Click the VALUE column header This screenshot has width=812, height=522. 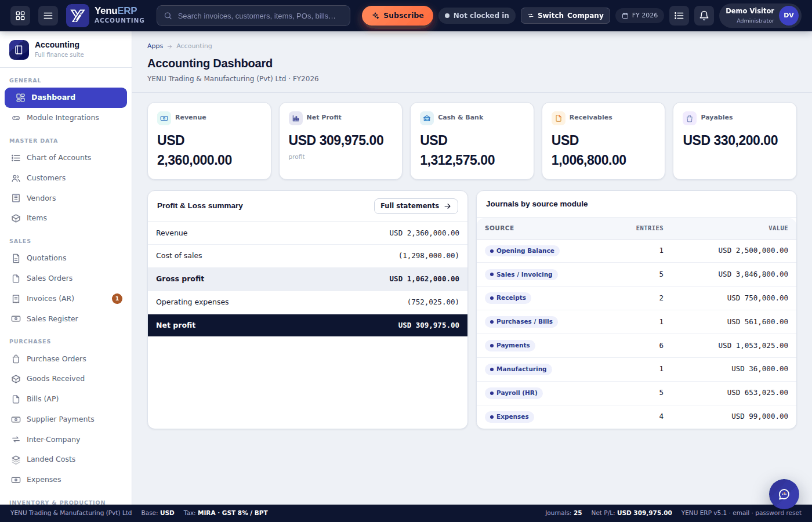point(778,229)
